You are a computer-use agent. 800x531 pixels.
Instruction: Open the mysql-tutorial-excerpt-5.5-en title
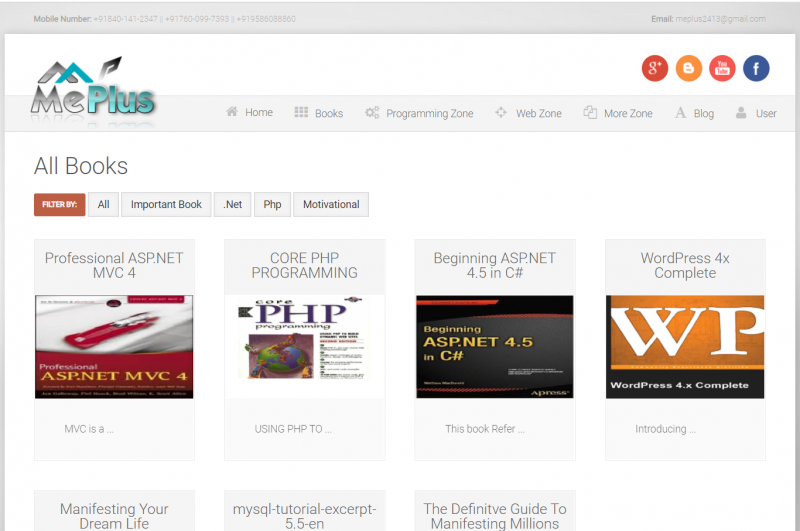(305, 516)
